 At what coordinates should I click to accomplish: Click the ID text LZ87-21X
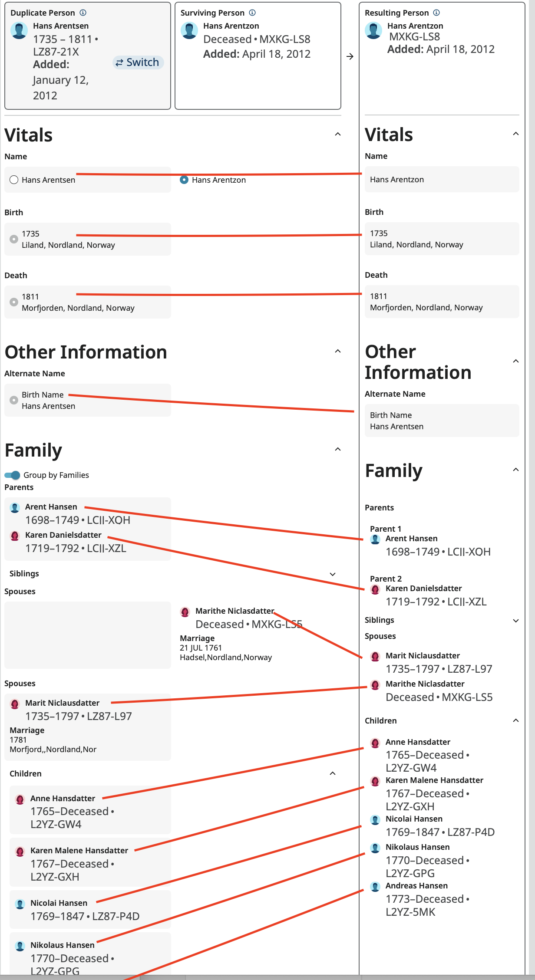pos(56,52)
